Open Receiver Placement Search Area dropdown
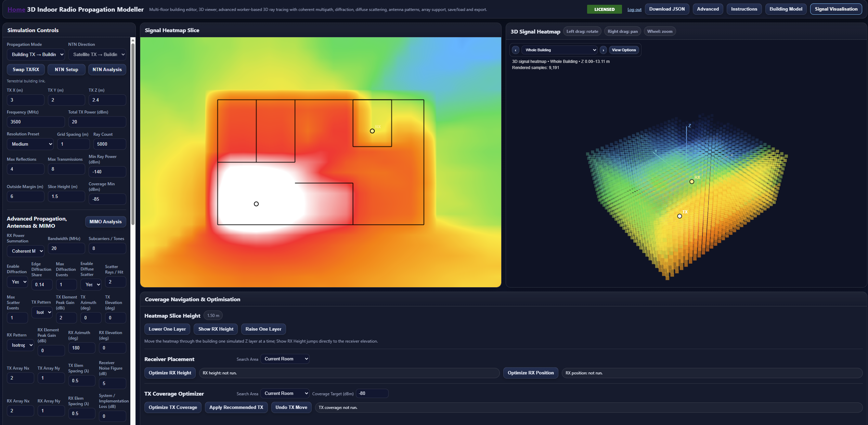The height and width of the screenshot is (425, 868). (x=285, y=359)
